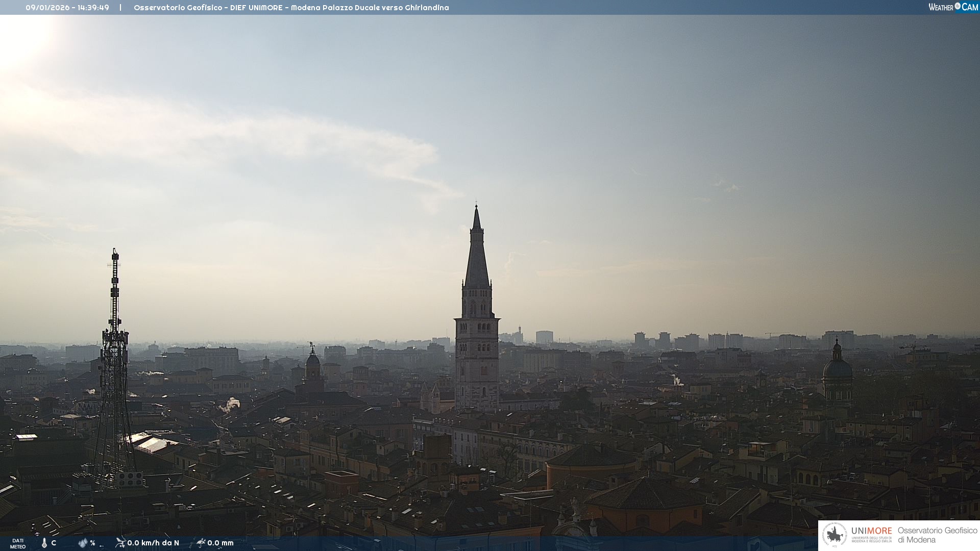Click the church dome on the right

tap(837, 367)
